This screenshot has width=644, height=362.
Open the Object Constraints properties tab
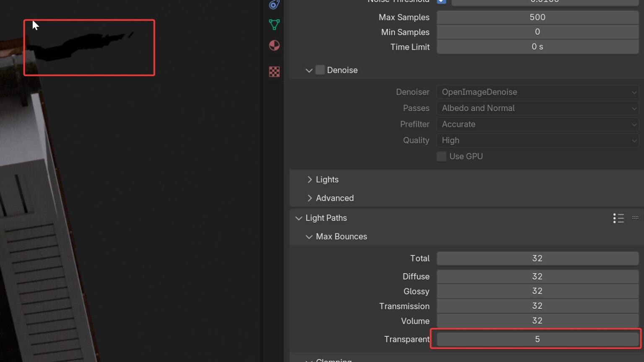coord(274,5)
